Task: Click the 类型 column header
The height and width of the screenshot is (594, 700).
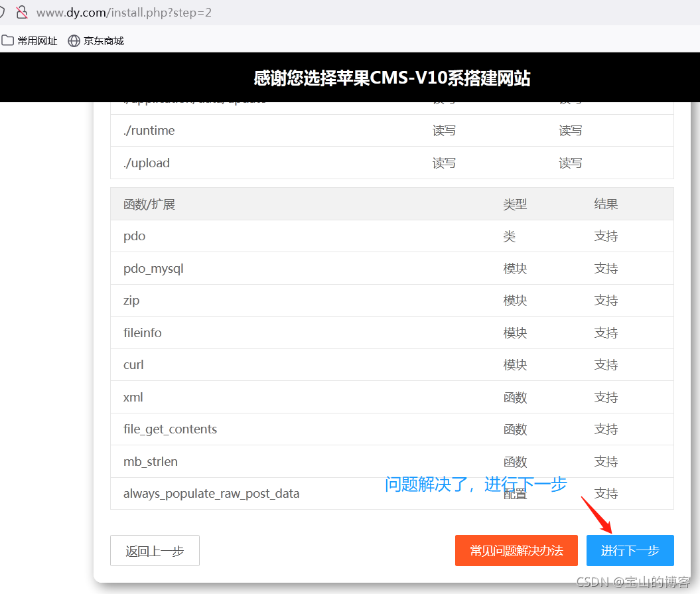Action: tap(515, 204)
